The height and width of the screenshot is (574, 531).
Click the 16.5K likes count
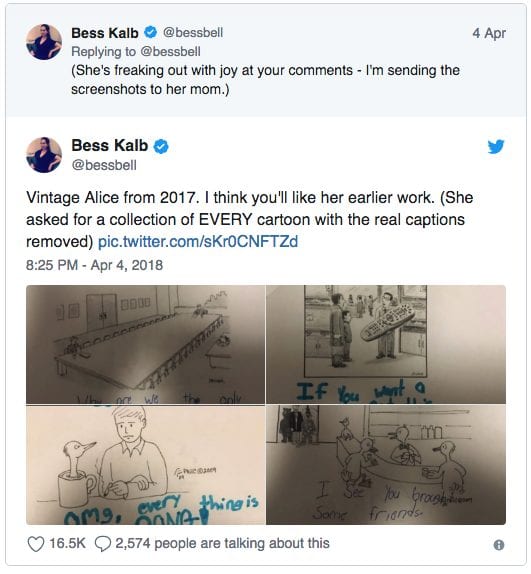pos(67,544)
